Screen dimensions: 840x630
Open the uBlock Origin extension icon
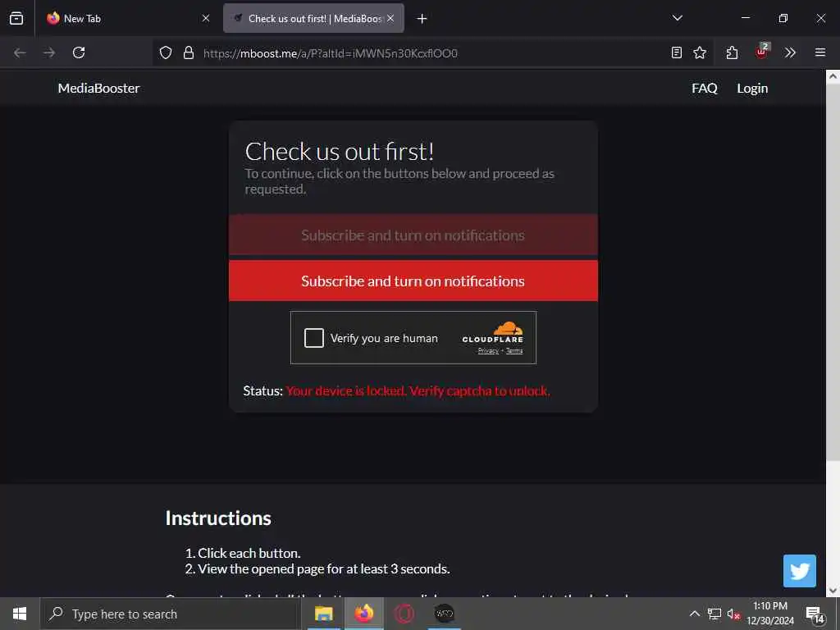[x=761, y=52]
